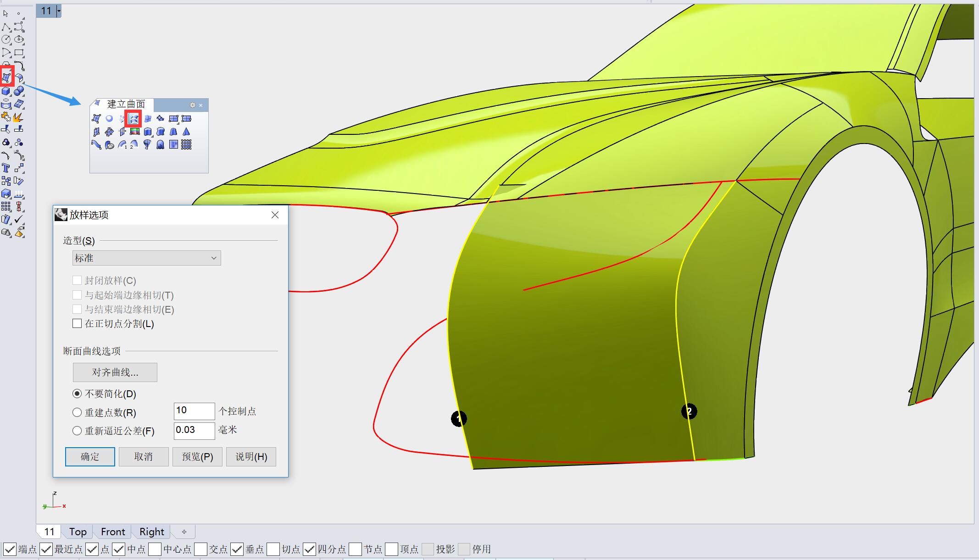Click the Rectangle drawing tool

tap(19, 53)
